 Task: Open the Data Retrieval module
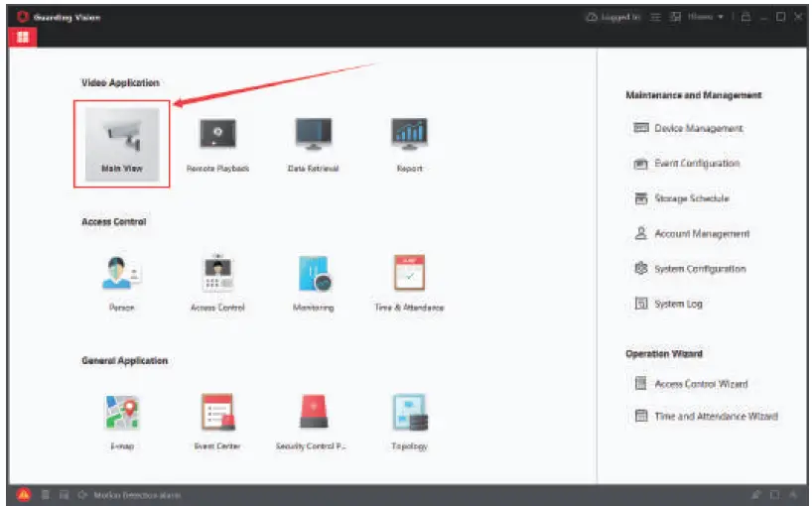click(313, 143)
